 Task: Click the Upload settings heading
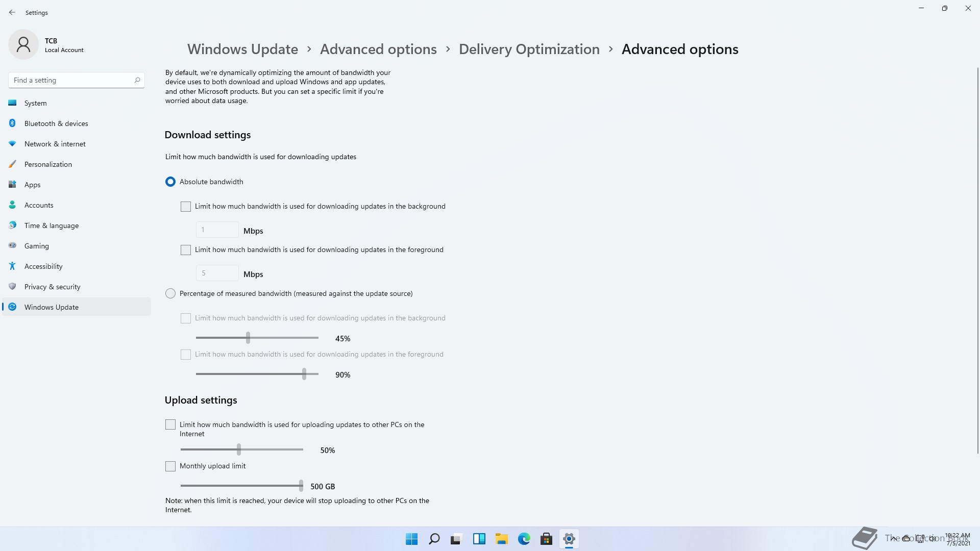tap(201, 400)
